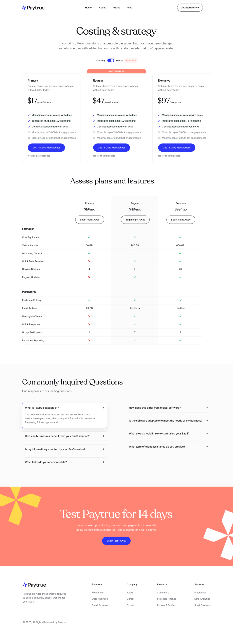Image resolution: width=233 pixels, height=644 pixels.
Task: Click Begin Right Away in the coral banner
Action: [116, 541]
